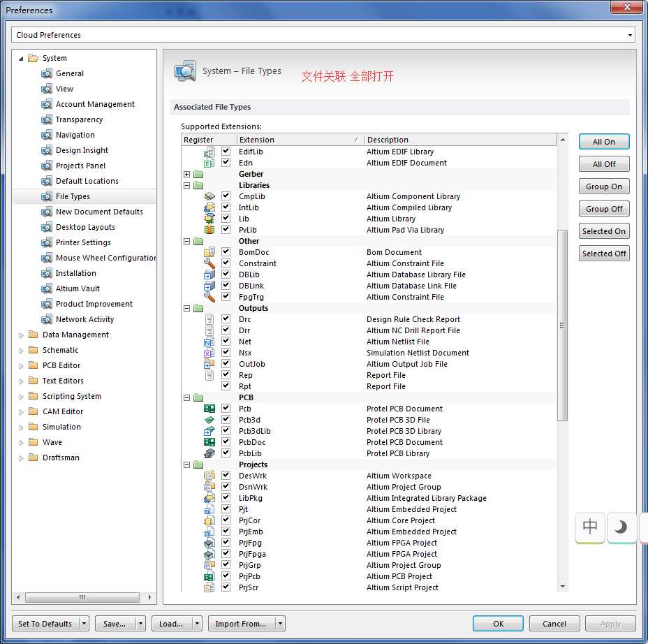Click the DesWrk workspace icon
This screenshot has width=648, height=644.
tap(209, 476)
